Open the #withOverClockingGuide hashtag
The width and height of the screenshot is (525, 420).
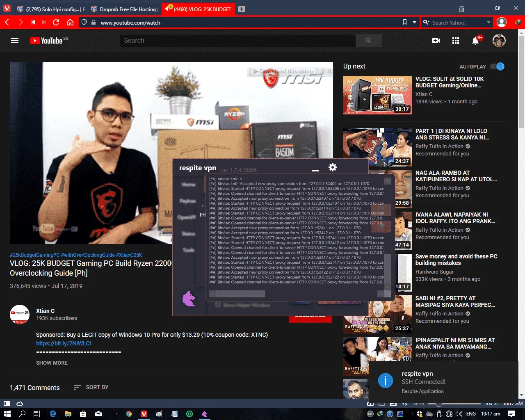88,255
